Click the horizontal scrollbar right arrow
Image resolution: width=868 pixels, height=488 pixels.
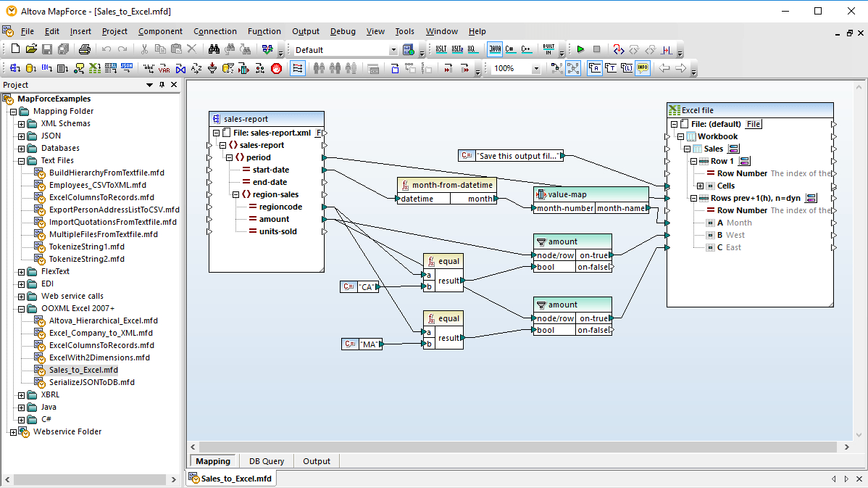(x=846, y=447)
